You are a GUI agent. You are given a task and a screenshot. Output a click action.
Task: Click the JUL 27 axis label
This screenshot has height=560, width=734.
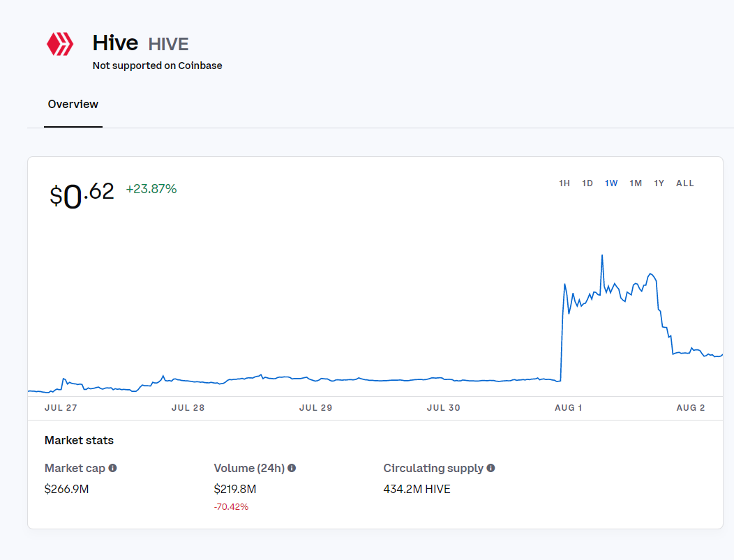(x=61, y=408)
